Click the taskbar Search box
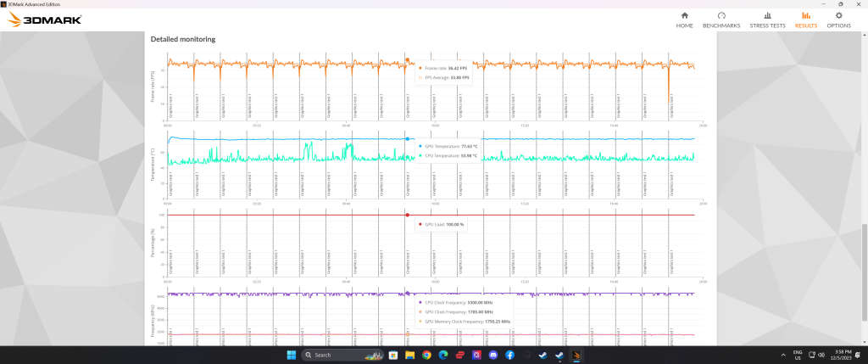The height and width of the screenshot is (364, 868). (x=343, y=355)
